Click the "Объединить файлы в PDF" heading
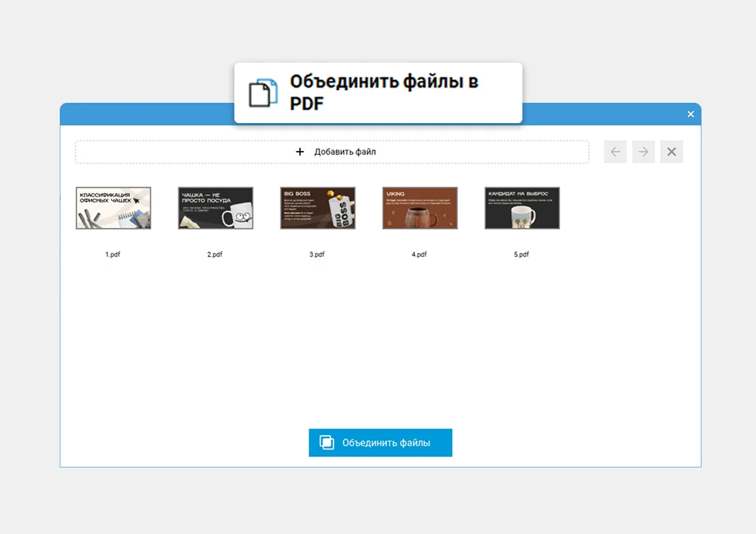Screen dimensions: 756x534 pos(384,92)
